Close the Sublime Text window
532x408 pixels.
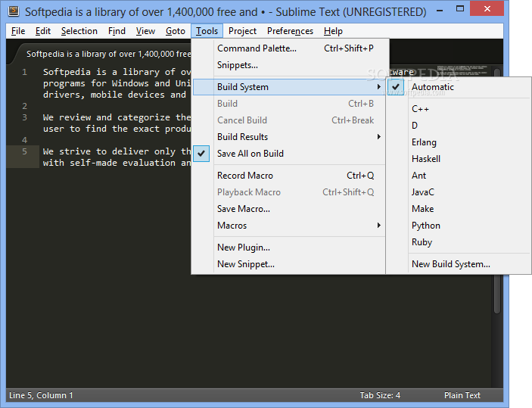tap(487, 9)
